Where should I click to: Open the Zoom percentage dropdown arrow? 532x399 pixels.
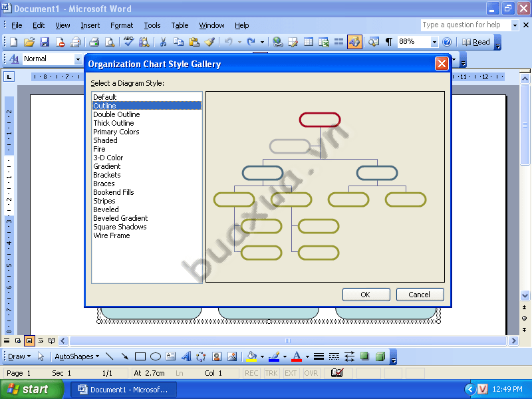(434, 42)
